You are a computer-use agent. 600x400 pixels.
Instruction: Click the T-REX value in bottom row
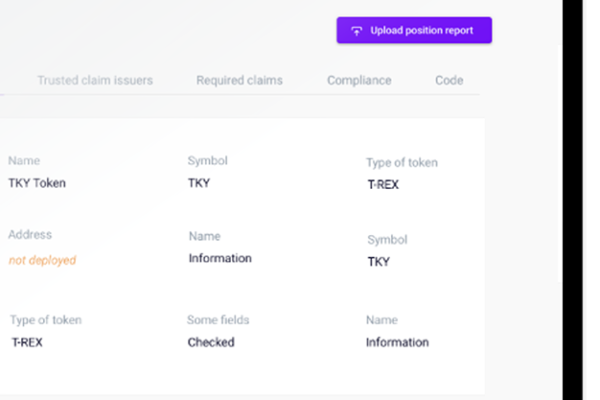(x=27, y=342)
